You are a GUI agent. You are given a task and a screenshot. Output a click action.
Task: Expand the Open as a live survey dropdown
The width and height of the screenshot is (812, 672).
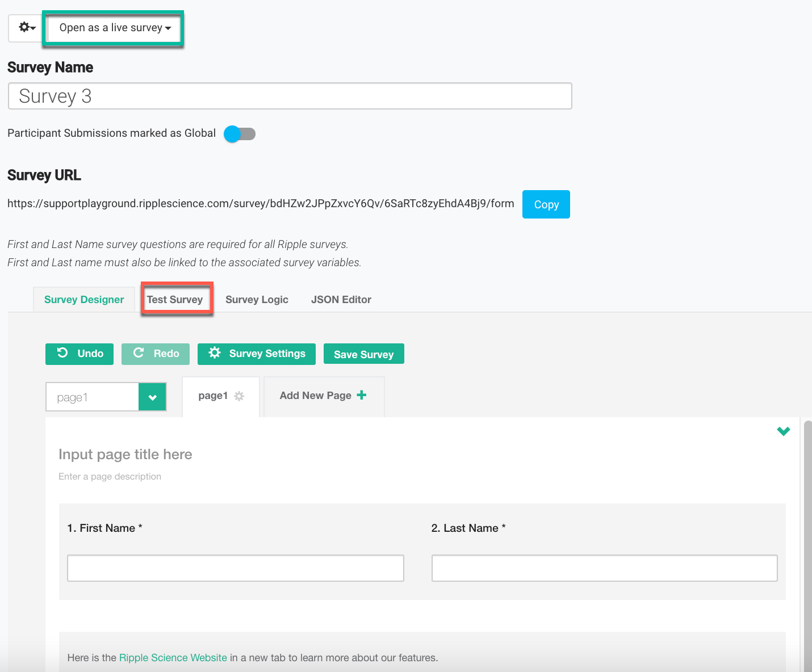point(115,28)
